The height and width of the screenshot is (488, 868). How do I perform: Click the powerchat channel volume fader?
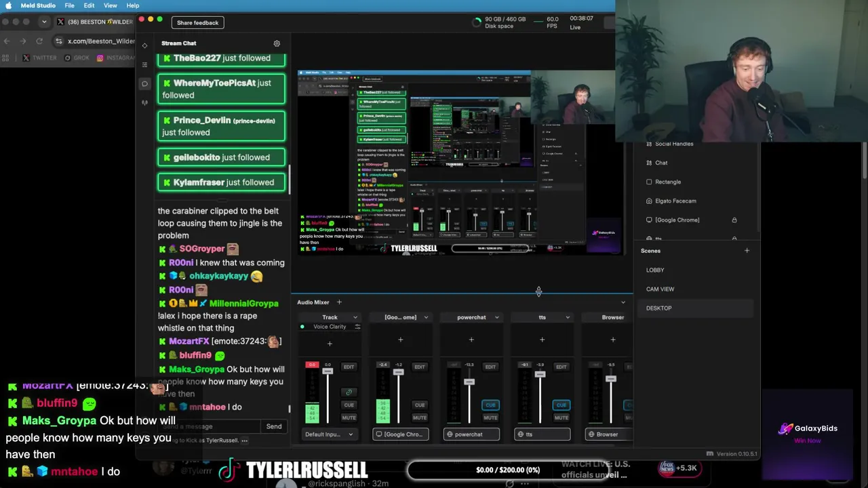click(x=469, y=382)
